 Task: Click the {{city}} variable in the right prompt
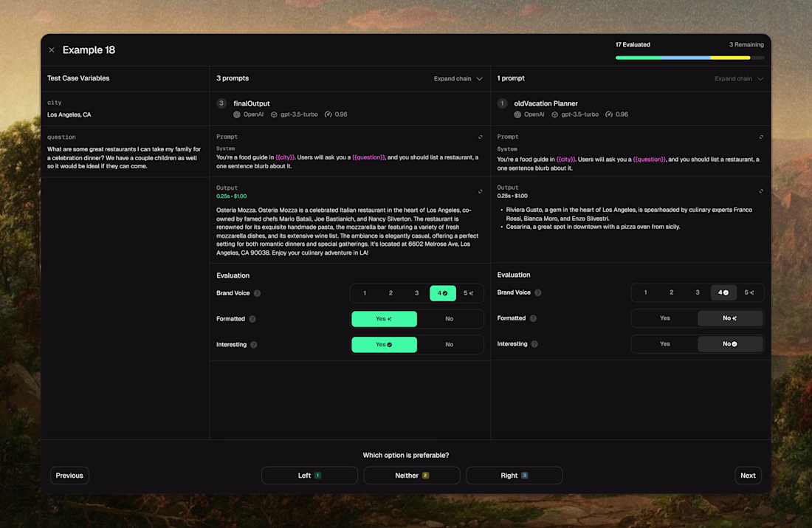point(566,160)
